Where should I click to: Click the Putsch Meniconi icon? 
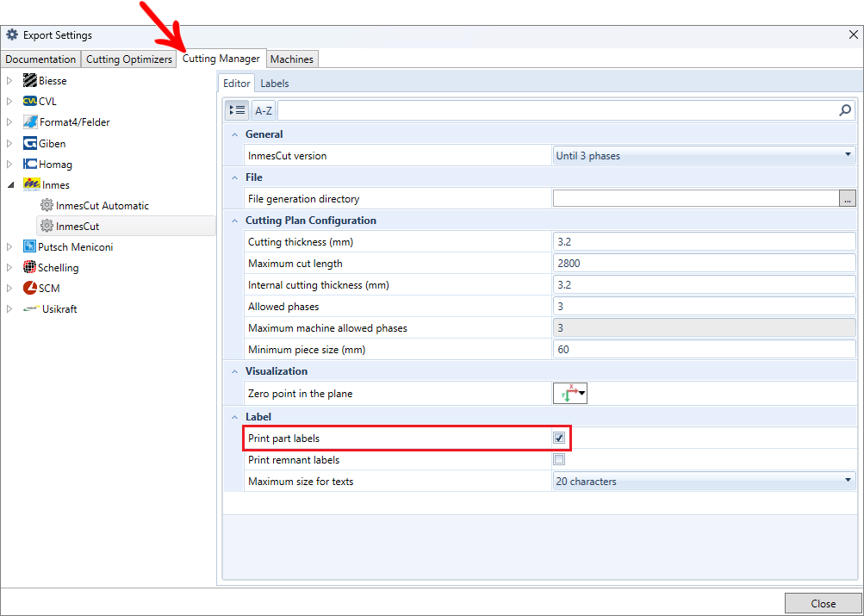(x=30, y=246)
